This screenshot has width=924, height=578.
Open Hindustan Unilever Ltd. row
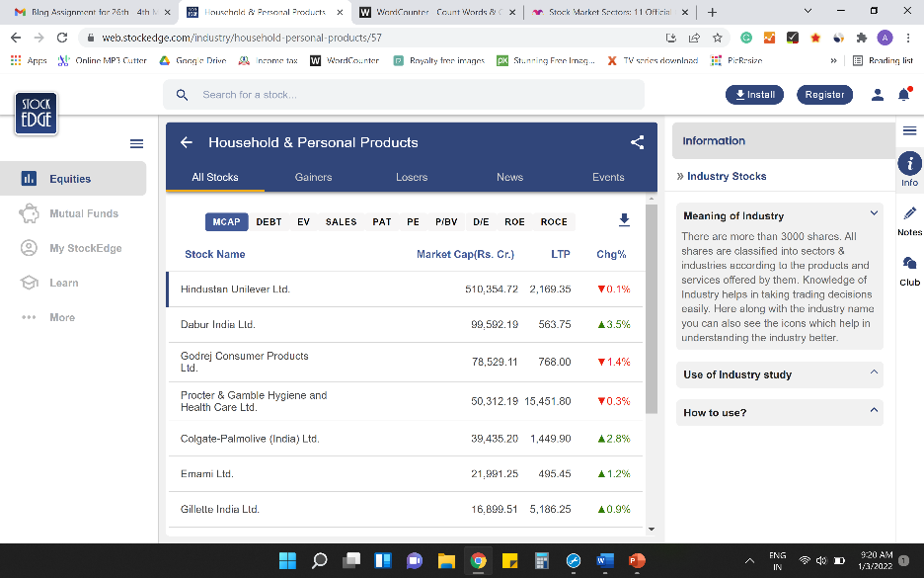point(406,289)
